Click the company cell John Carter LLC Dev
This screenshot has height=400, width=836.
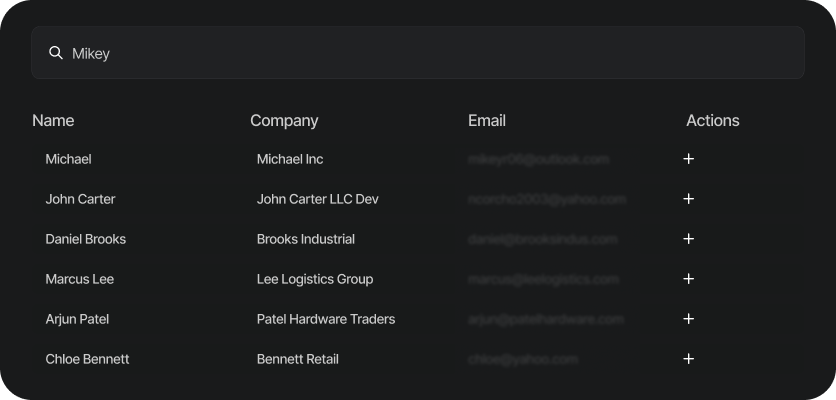click(x=318, y=199)
